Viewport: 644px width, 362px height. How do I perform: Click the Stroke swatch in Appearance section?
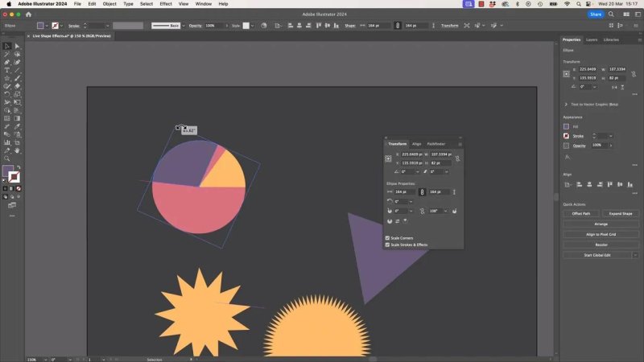[567, 136]
